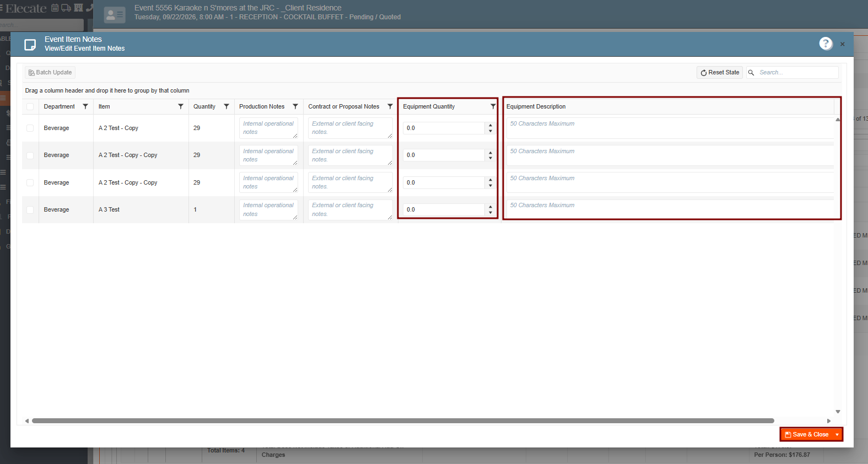Click Equipment Quantity field for A 3 Test
This screenshot has height=464, width=868.
pos(444,209)
